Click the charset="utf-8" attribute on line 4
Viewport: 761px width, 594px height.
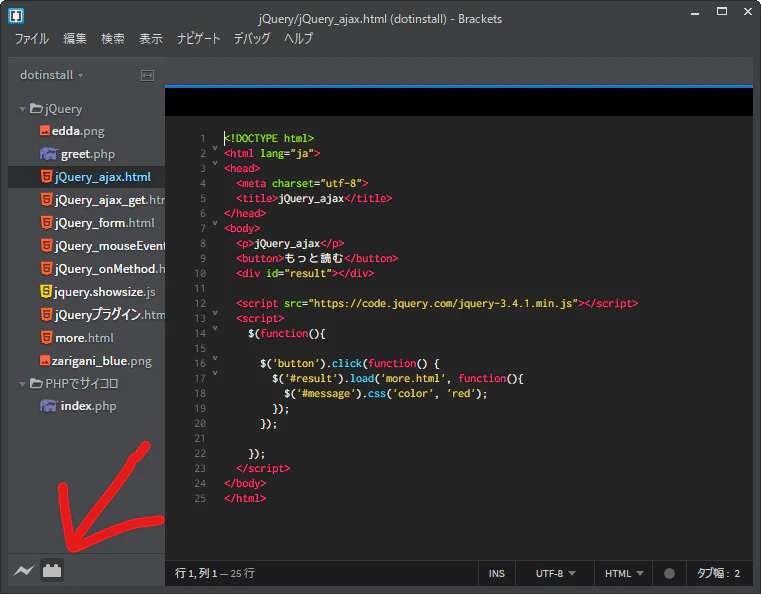coord(317,183)
